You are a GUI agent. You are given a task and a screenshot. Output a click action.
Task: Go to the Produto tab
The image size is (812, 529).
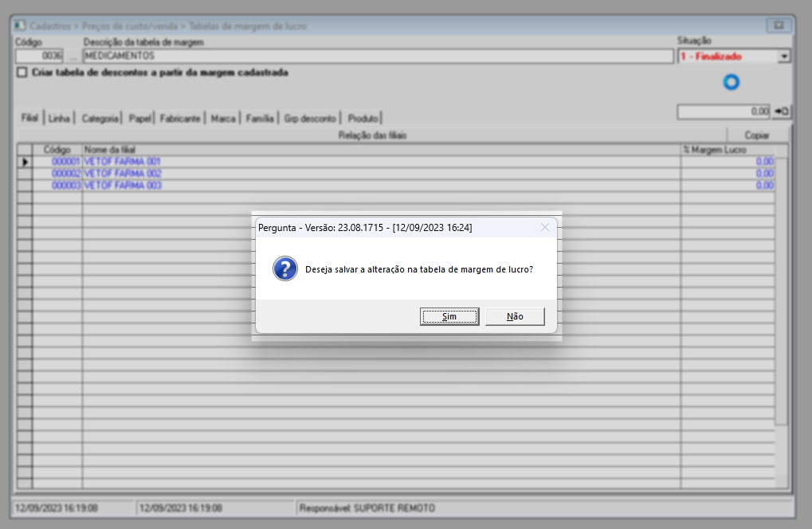click(363, 118)
